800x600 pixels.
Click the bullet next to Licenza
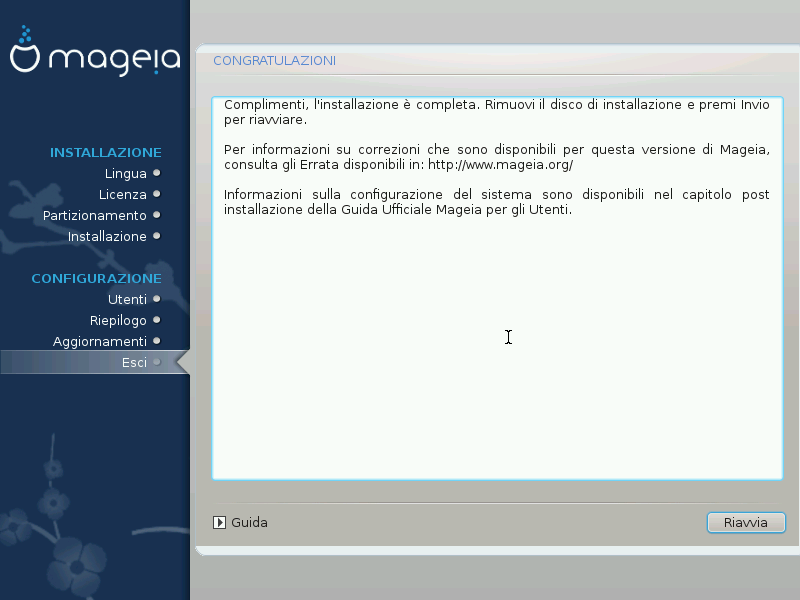157,194
